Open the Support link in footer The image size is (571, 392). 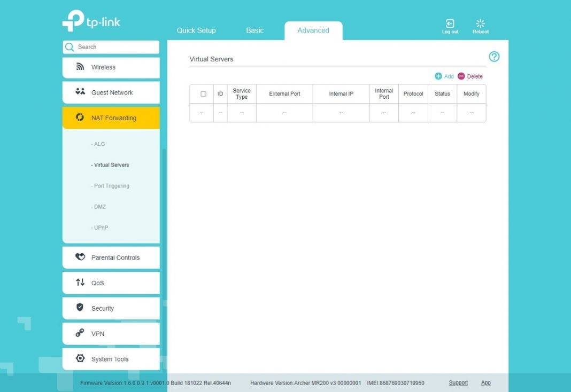coord(458,382)
